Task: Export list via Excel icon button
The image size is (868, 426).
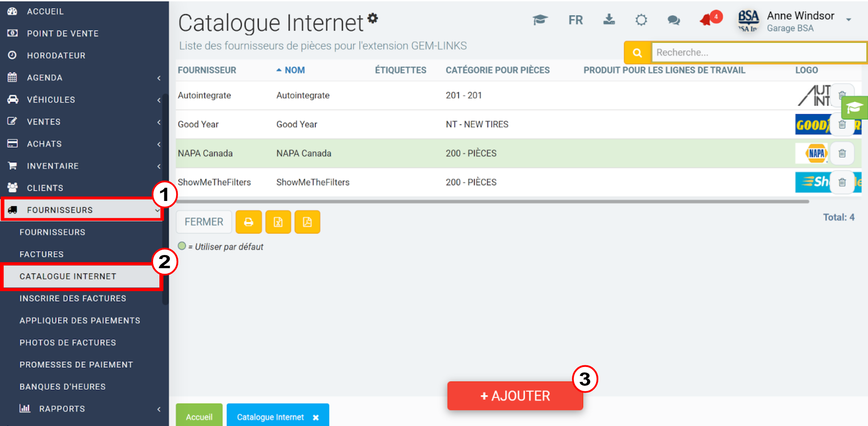Action: coord(278,222)
